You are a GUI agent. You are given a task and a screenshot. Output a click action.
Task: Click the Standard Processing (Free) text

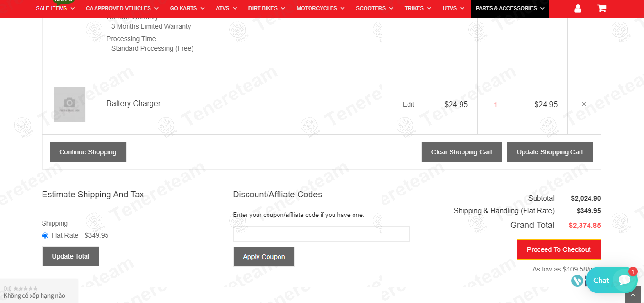point(152,48)
